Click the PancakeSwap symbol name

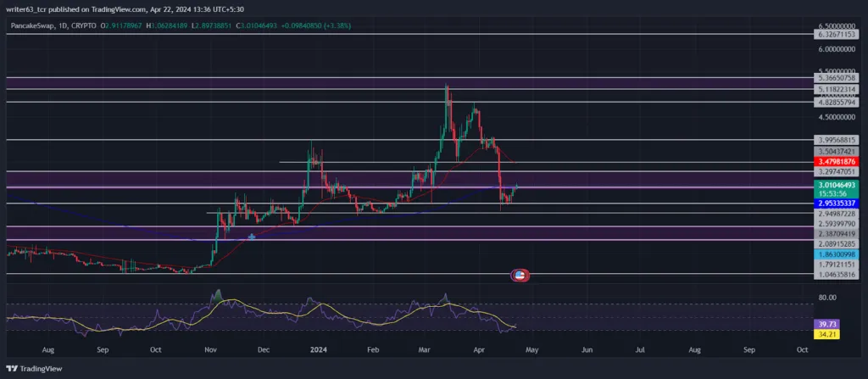[31, 25]
